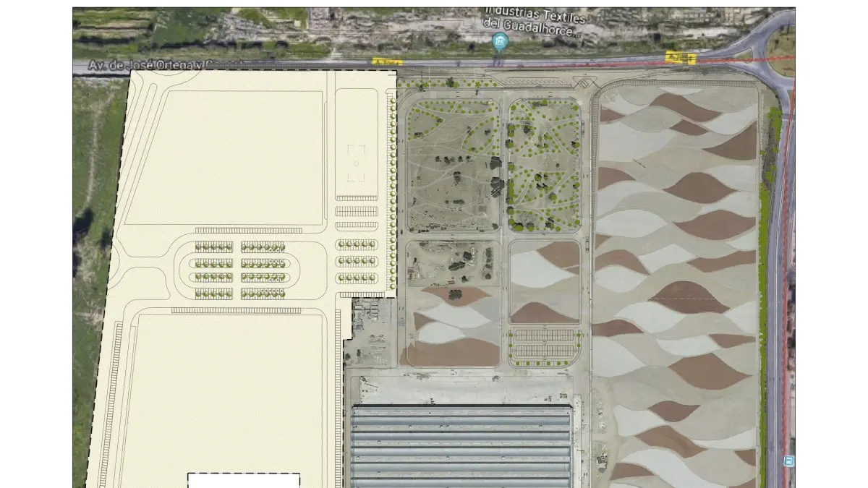The height and width of the screenshot is (488, 868).
Task: Click the small square wavy-patterned plot
Action: coord(545,282)
